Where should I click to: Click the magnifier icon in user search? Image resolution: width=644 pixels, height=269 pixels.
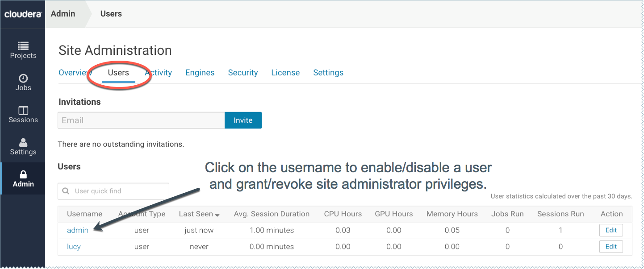click(66, 191)
